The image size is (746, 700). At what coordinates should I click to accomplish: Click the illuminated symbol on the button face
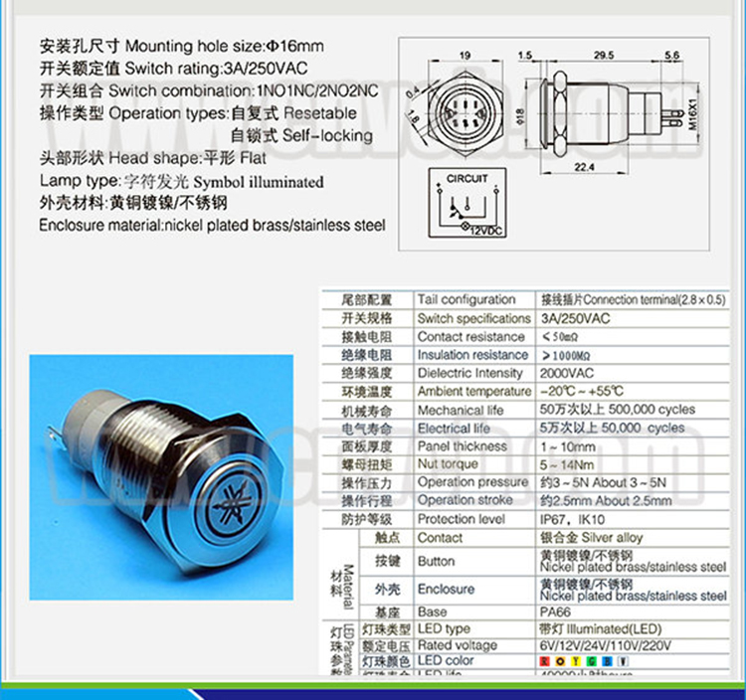point(232,504)
